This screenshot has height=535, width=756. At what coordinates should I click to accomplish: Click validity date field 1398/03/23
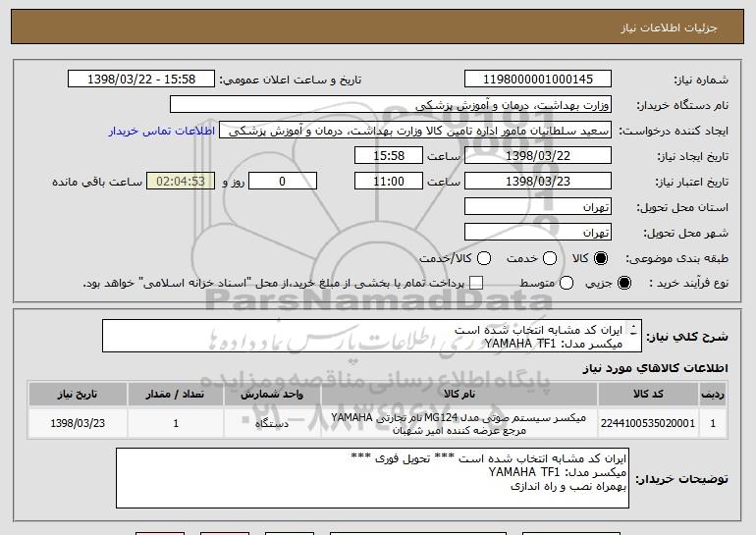(538, 182)
